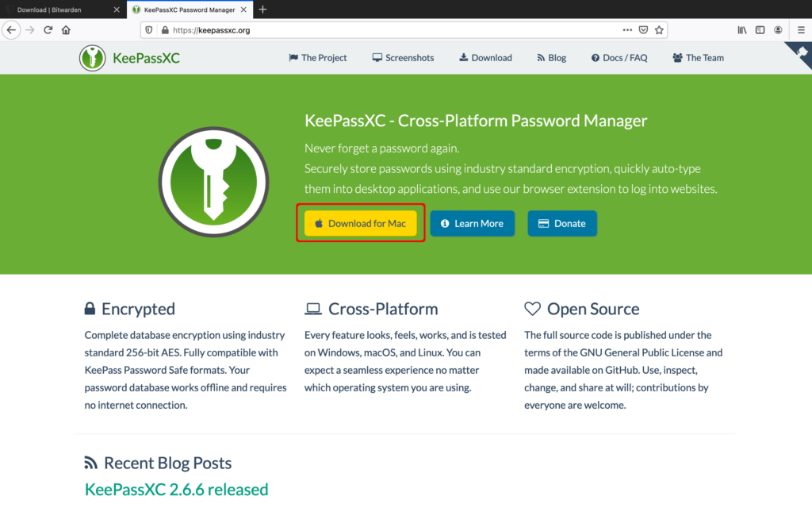Open the Library bookmarks icon
The width and height of the screenshot is (812, 508).
[x=742, y=30]
